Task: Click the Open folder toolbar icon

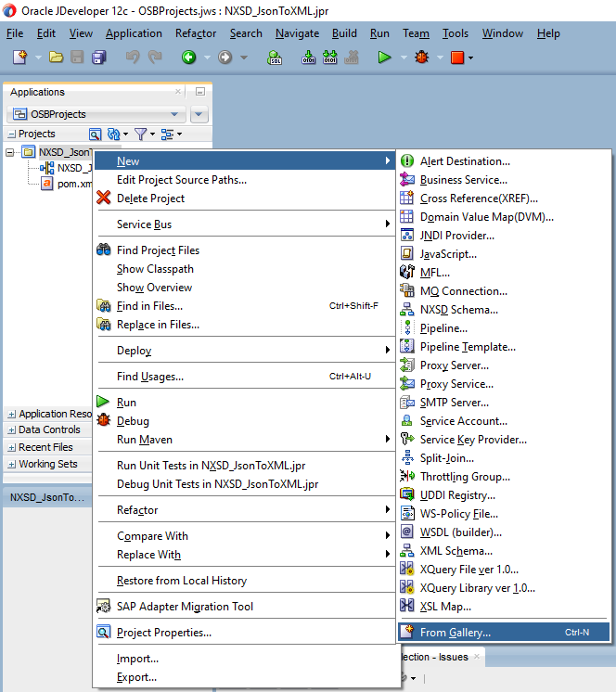Action: coord(56,58)
